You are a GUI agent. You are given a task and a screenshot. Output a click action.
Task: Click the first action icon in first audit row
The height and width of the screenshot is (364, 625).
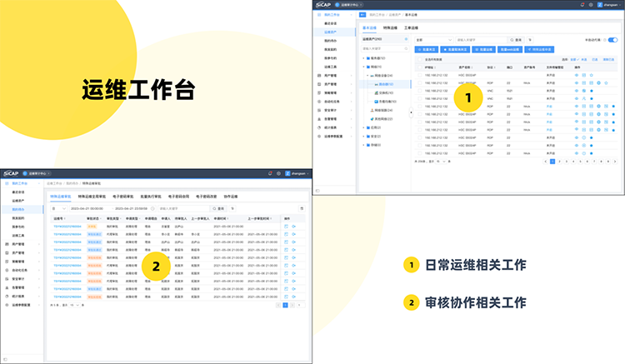tap(285, 226)
